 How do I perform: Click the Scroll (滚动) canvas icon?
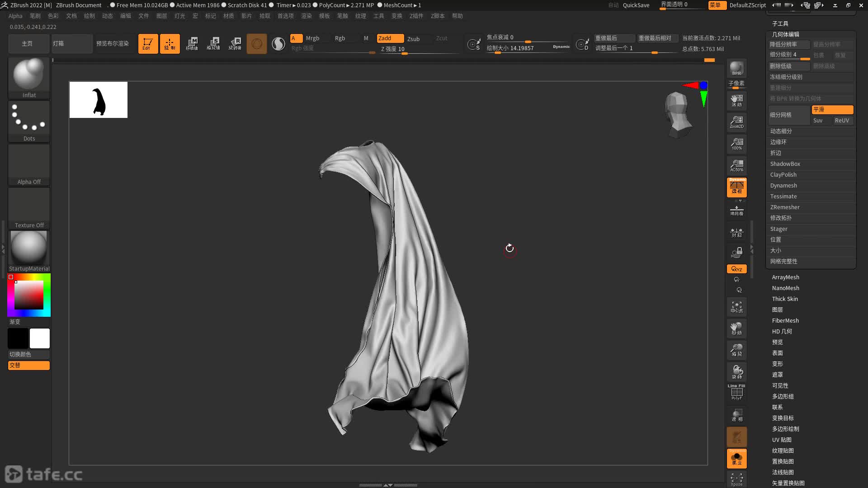point(736,100)
